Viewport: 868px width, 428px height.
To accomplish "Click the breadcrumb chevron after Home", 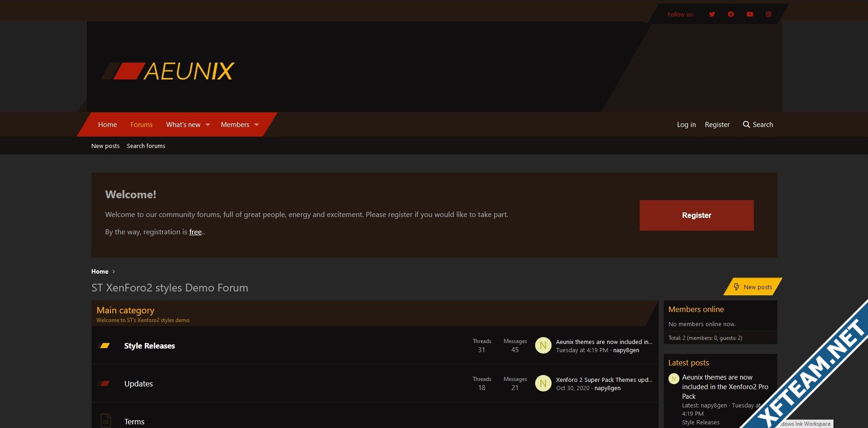I will [114, 271].
